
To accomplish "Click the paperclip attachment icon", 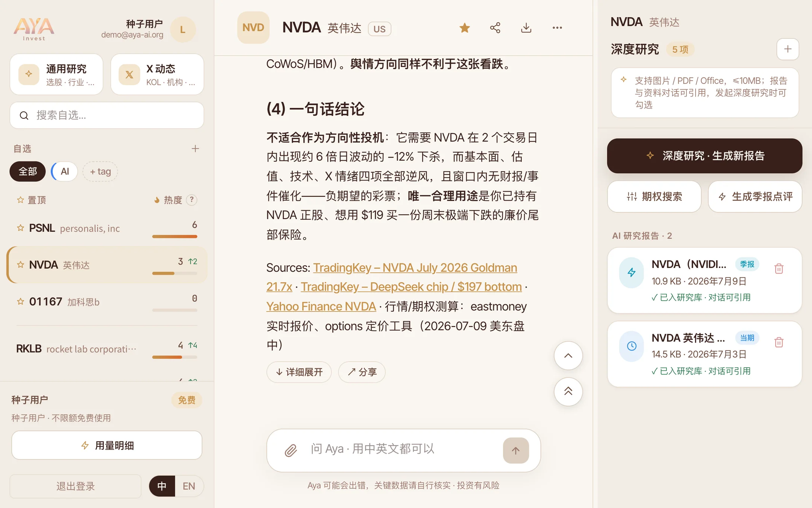I will [x=291, y=450].
